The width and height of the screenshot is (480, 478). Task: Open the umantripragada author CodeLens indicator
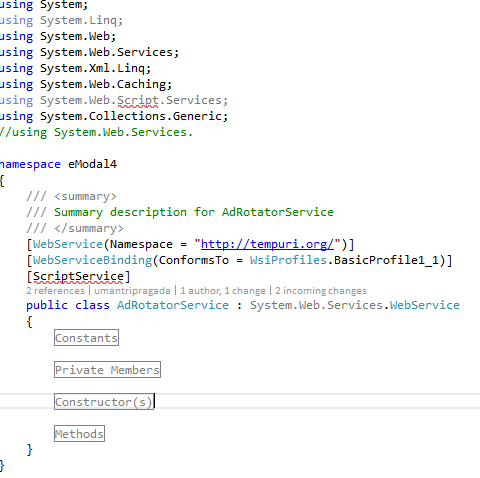pyautogui.click(x=132, y=291)
